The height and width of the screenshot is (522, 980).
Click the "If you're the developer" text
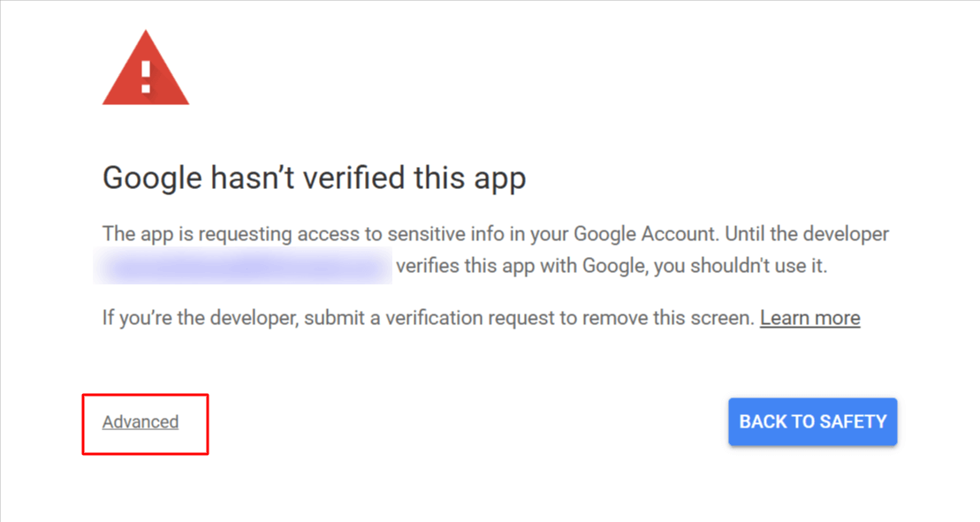[x=200, y=318]
